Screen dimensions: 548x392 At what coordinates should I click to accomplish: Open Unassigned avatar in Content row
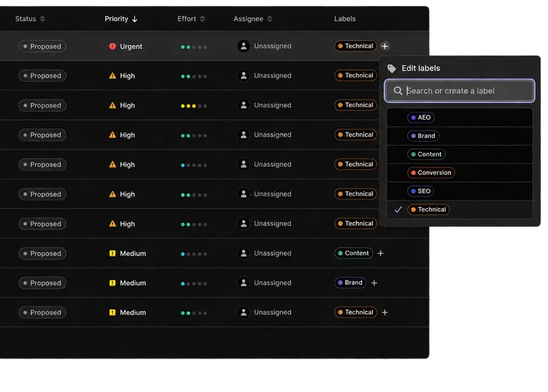click(x=243, y=253)
